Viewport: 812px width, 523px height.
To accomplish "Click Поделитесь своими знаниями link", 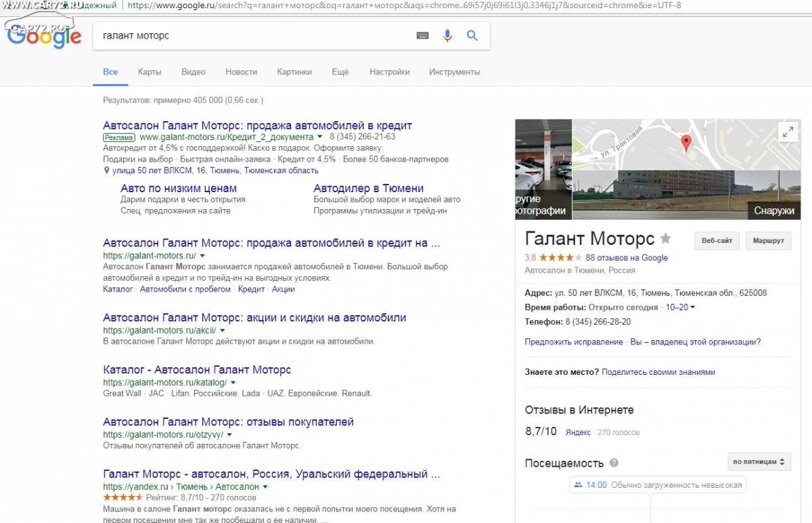I will pos(658,372).
